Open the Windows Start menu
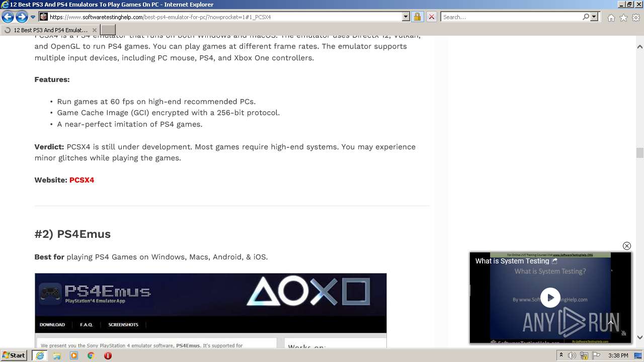Screen dimensions: 644x362 [14, 355]
